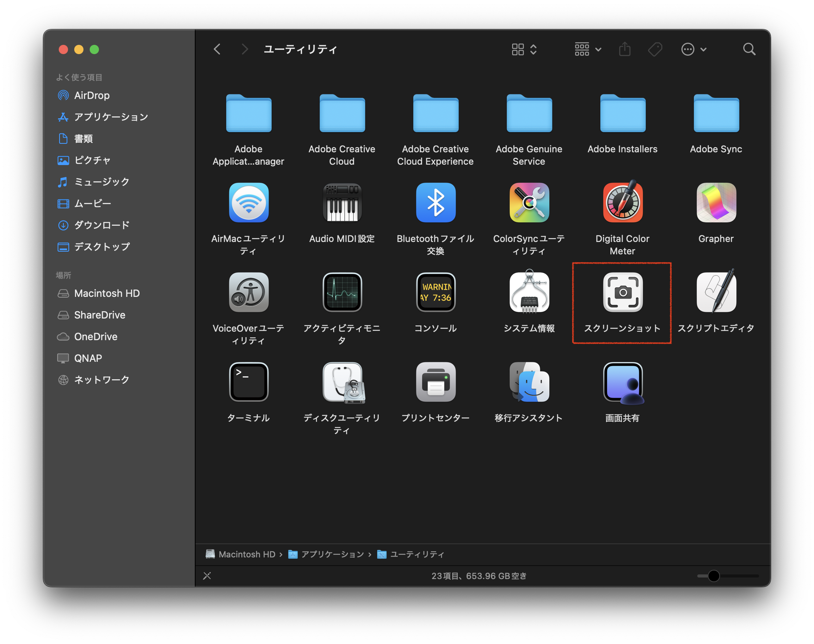The height and width of the screenshot is (644, 814).
Task: Open the Adobe Application Manager folder
Action: point(249,113)
